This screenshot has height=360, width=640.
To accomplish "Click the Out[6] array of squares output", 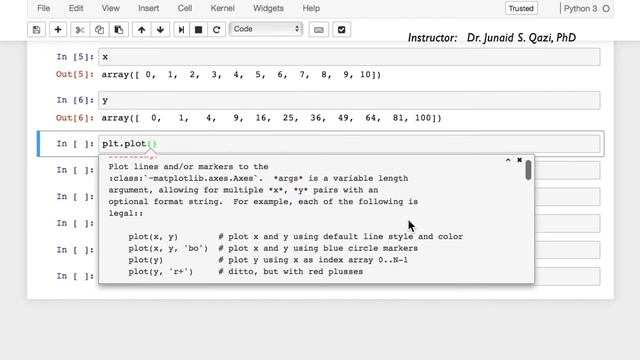I will pos(271,118).
